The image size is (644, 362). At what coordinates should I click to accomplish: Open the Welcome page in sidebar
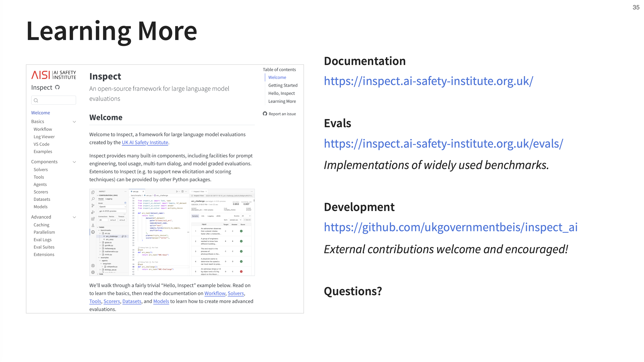point(41,113)
